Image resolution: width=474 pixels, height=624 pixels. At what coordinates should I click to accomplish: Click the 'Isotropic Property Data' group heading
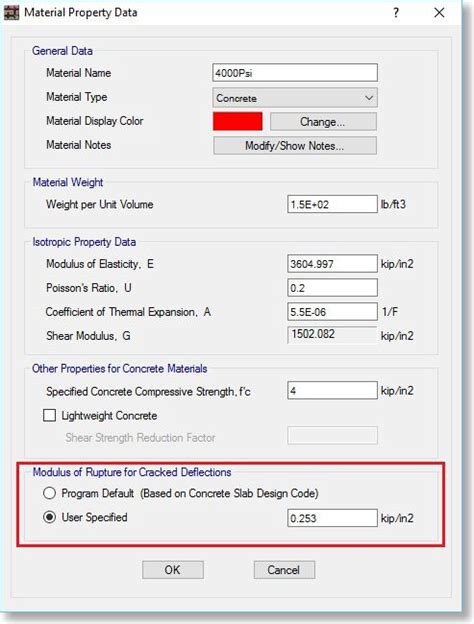pyautogui.click(x=84, y=242)
